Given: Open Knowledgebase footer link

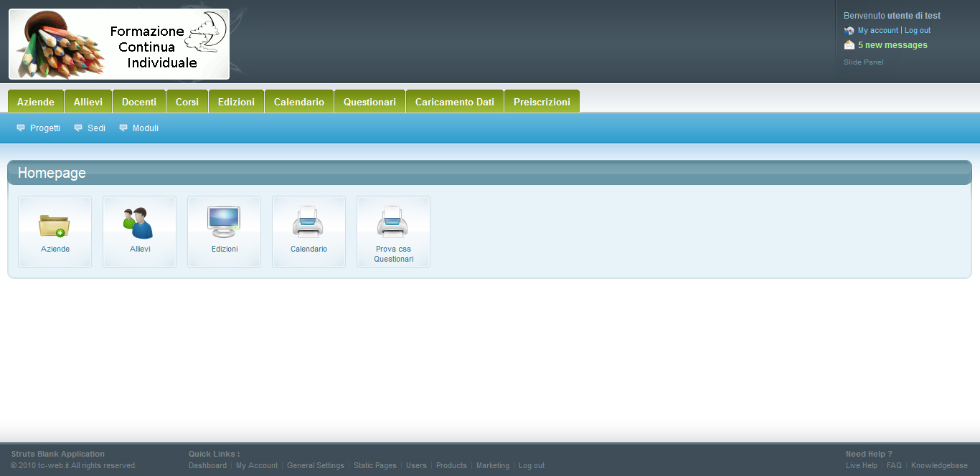Looking at the screenshot, I should 939,466.
